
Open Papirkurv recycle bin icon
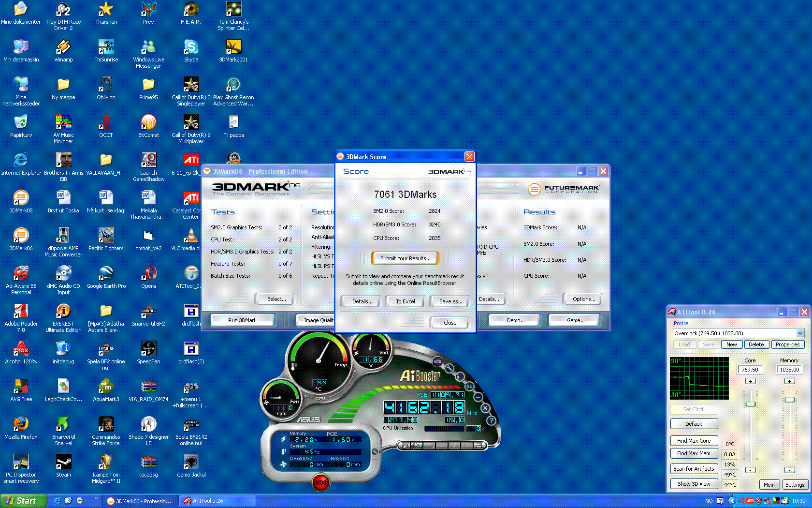tap(21, 126)
